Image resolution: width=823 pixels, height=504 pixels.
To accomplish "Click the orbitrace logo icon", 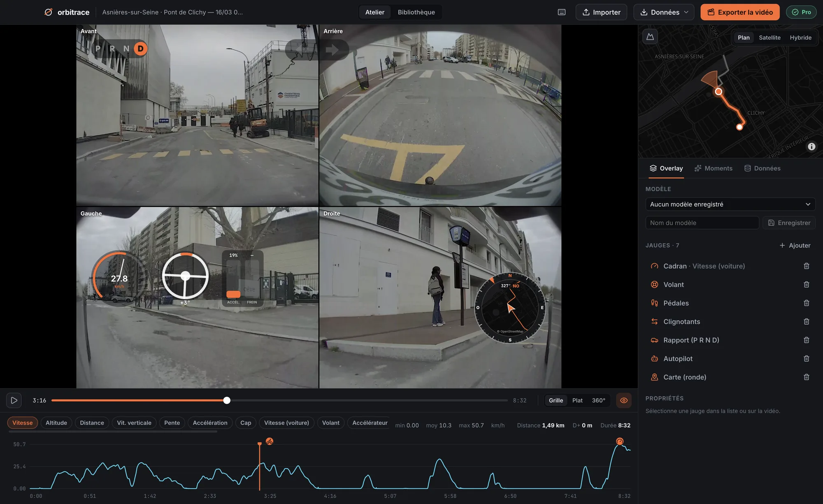I will (x=48, y=12).
